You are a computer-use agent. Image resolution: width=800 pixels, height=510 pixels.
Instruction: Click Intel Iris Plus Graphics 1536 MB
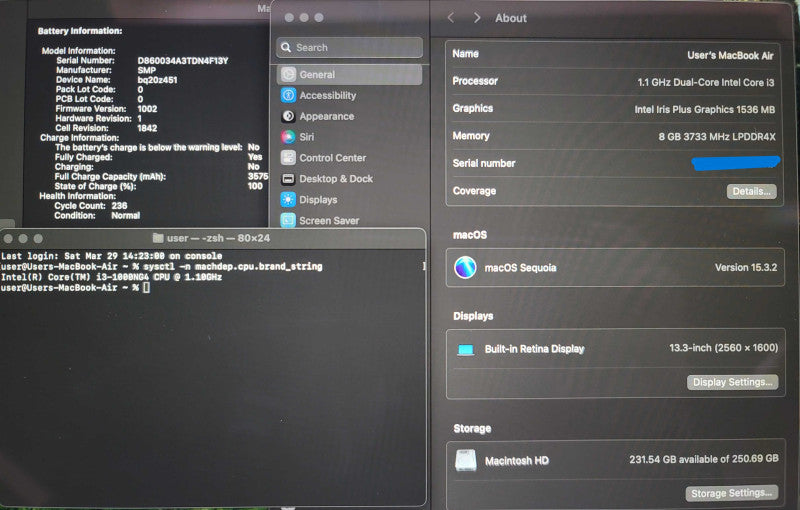pyautogui.click(x=705, y=110)
